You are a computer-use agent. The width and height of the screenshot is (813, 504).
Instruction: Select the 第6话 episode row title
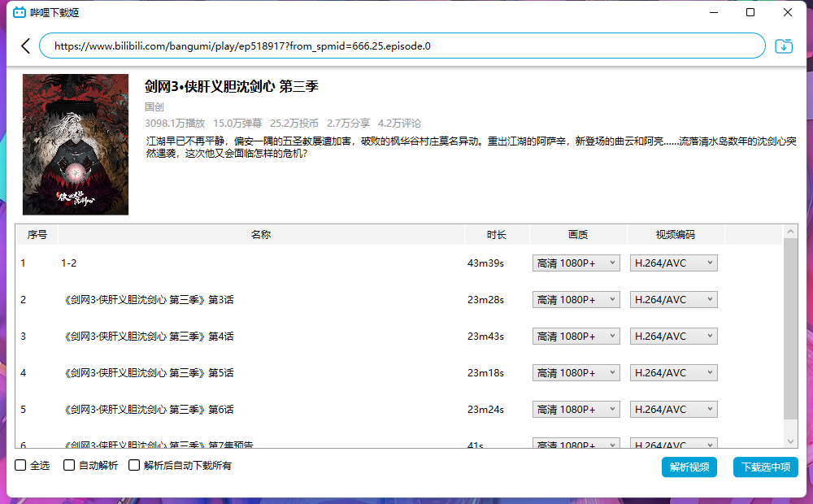(147, 409)
